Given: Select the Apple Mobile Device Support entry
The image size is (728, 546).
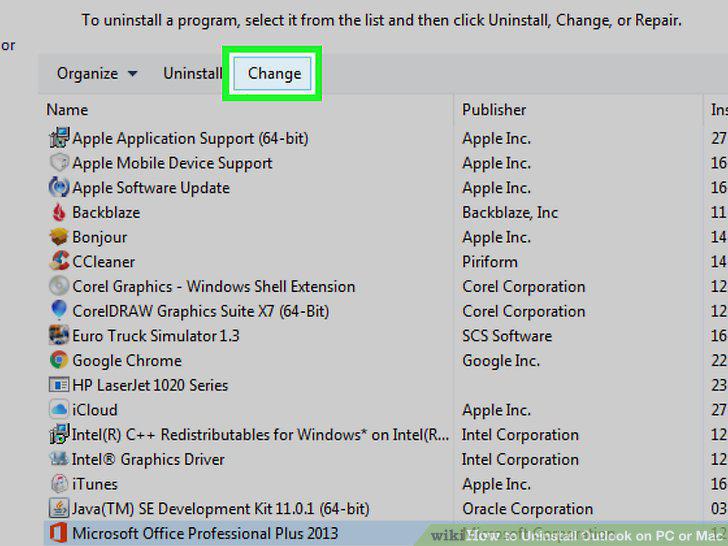Looking at the screenshot, I should (x=172, y=163).
